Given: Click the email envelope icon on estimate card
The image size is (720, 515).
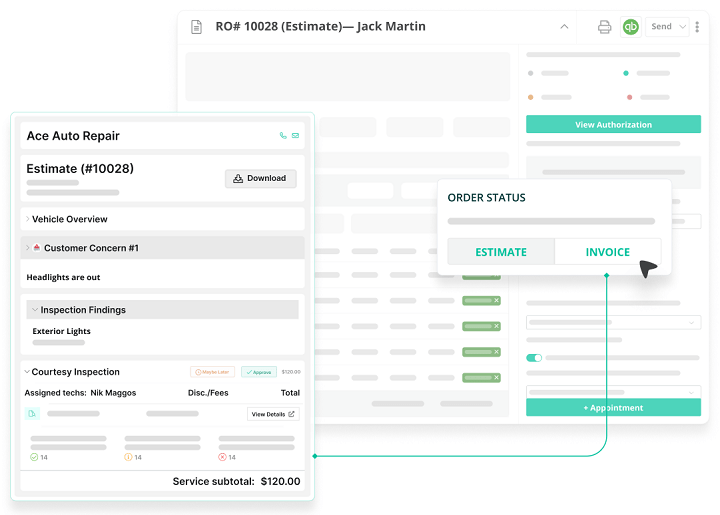Looking at the screenshot, I should point(296,135).
